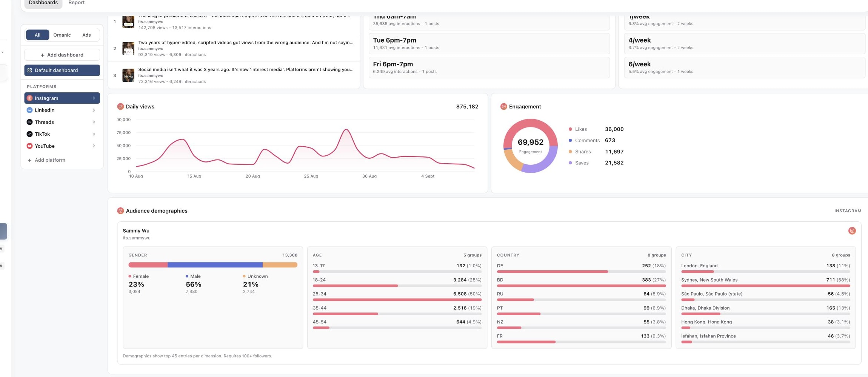Select Instagram in the platforms list
The width and height of the screenshot is (868, 377).
(62, 98)
